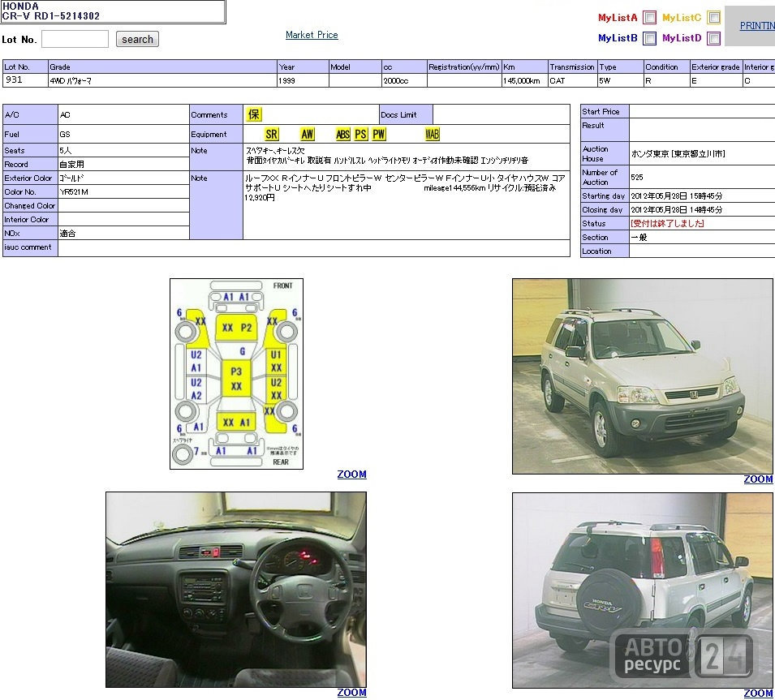Click the ABS equipment icon
The width and height of the screenshot is (775, 700).
pyautogui.click(x=342, y=135)
